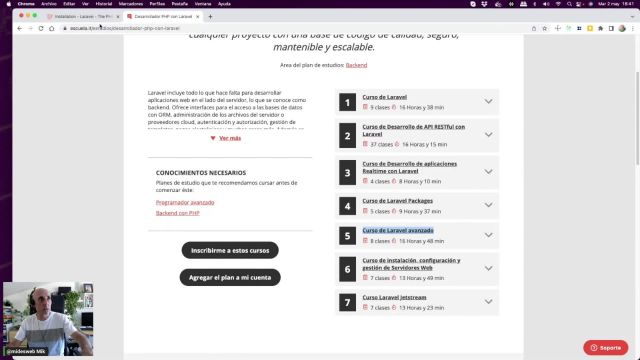Follow the Backend study area link
640x360 pixels.
coord(356,65)
